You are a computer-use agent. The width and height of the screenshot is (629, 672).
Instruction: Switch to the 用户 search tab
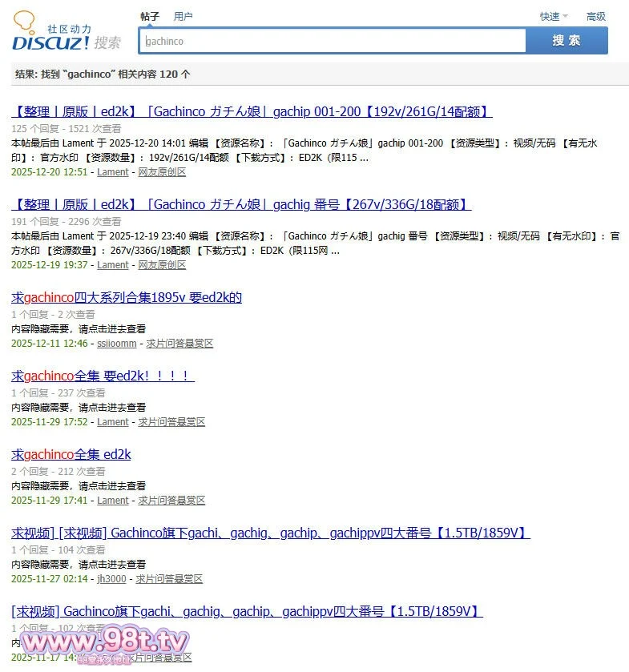tap(183, 16)
